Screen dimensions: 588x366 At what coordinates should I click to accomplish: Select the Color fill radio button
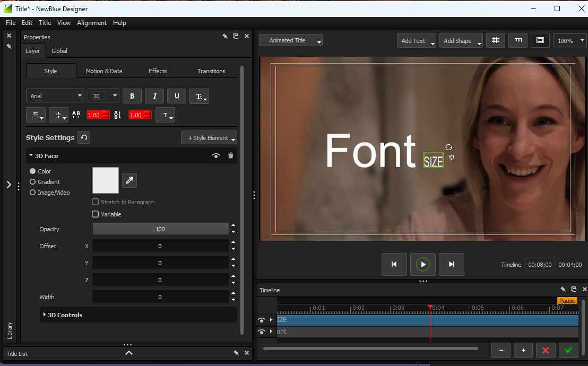[x=32, y=171]
